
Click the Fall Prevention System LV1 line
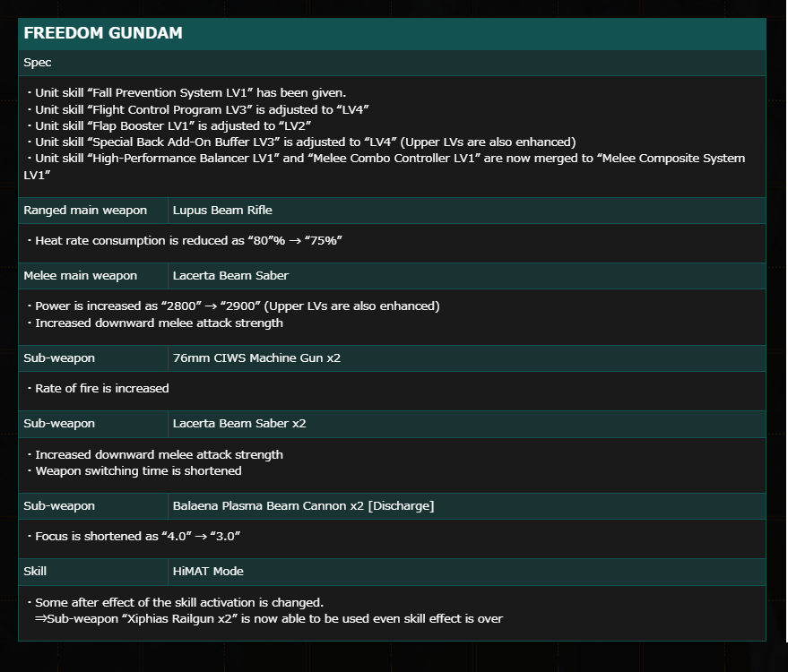(x=186, y=93)
